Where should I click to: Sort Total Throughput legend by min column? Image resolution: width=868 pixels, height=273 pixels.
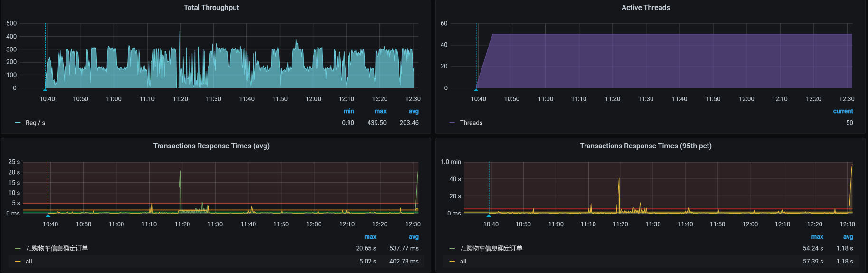click(x=349, y=111)
